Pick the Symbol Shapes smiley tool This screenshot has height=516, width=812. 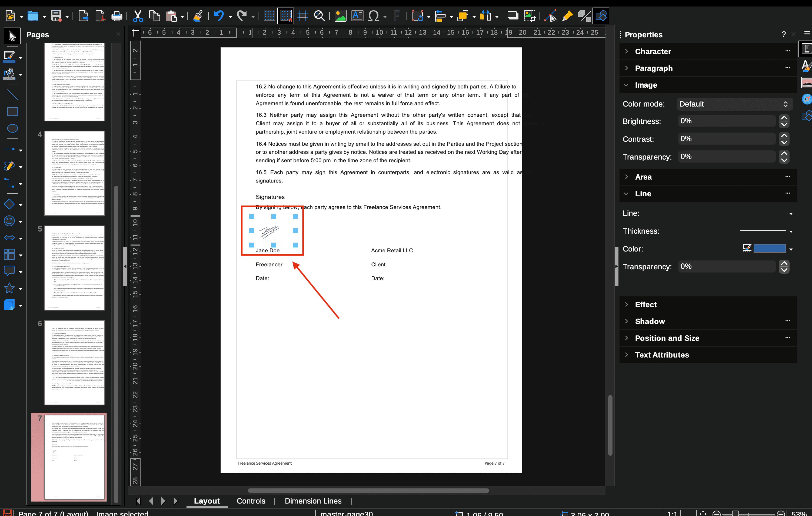(9, 221)
